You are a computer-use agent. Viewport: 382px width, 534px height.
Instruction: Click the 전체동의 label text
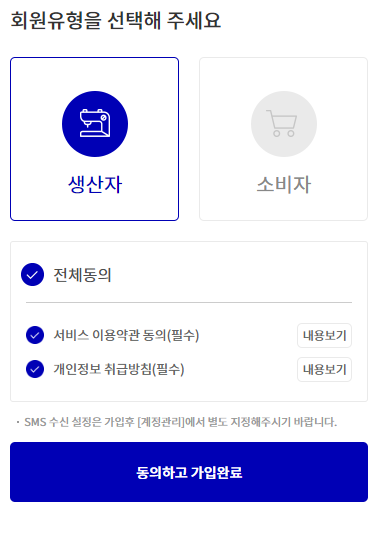(x=82, y=275)
